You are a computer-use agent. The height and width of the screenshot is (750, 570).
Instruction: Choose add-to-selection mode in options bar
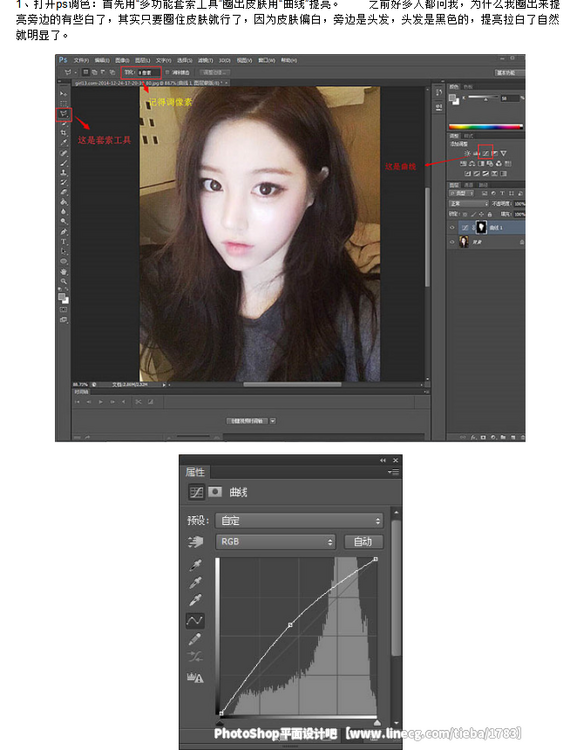pyautogui.click(x=94, y=73)
